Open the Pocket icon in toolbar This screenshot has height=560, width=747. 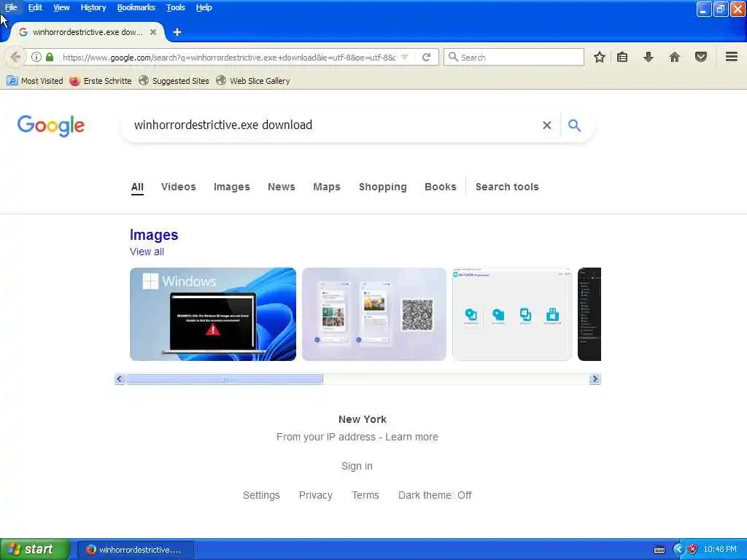[x=701, y=57]
